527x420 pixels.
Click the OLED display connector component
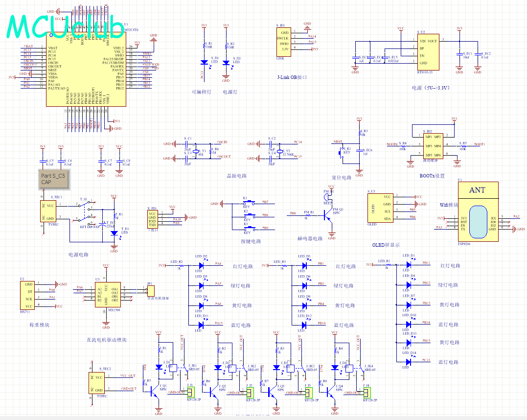(381, 208)
